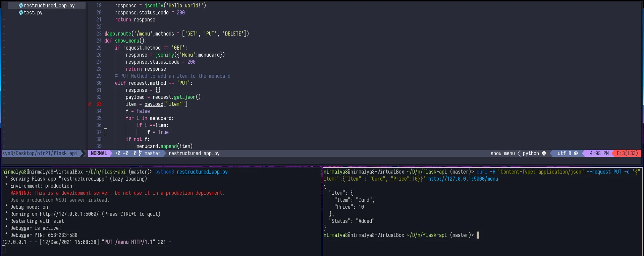Click the flask-api path segment in the status line
The width and height of the screenshot is (644, 256).
(x=65, y=153)
